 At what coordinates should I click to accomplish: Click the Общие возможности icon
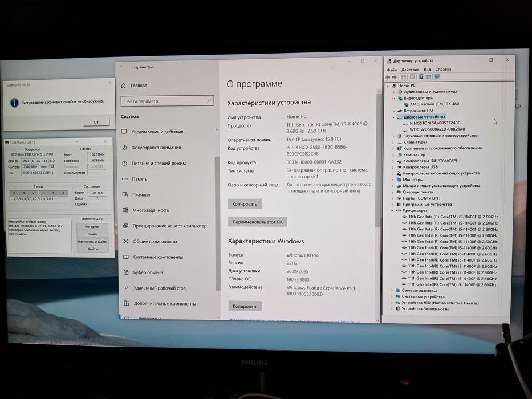click(125, 241)
